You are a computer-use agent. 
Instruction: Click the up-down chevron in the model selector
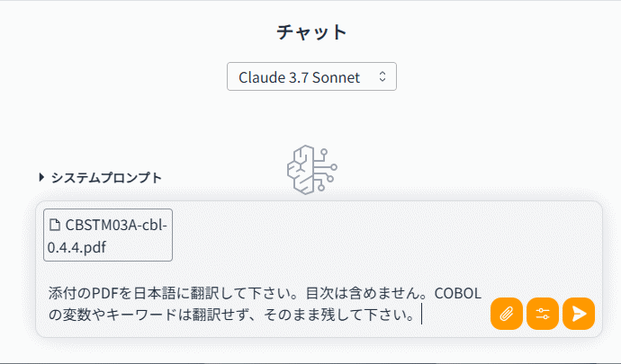(382, 77)
